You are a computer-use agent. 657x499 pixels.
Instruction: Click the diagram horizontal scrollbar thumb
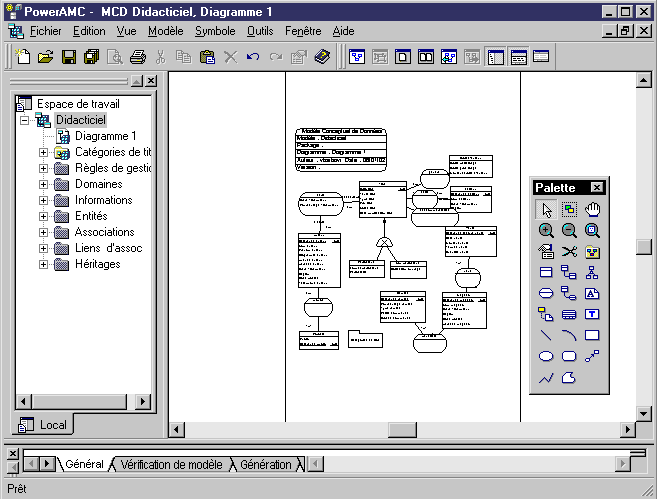click(402, 429)
